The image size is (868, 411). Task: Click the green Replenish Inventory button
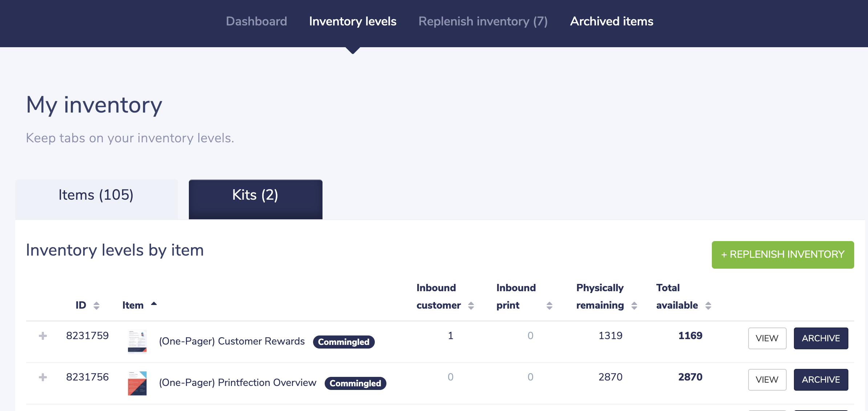[783, 255]
